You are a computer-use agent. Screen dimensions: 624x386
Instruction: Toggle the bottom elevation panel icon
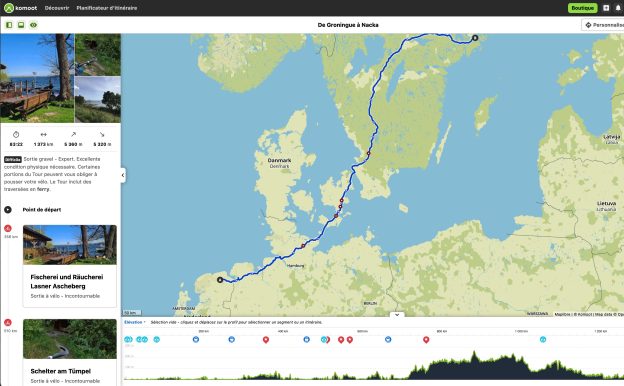point(21,25)
